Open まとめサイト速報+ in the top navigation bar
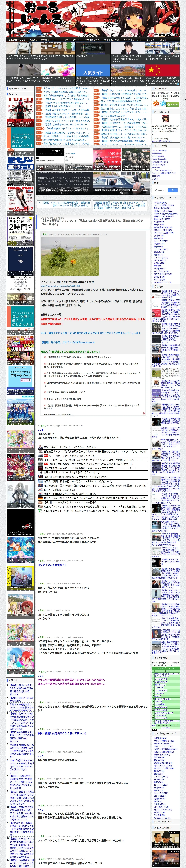This screenshot has height=868, width=186. click(133, 40)
